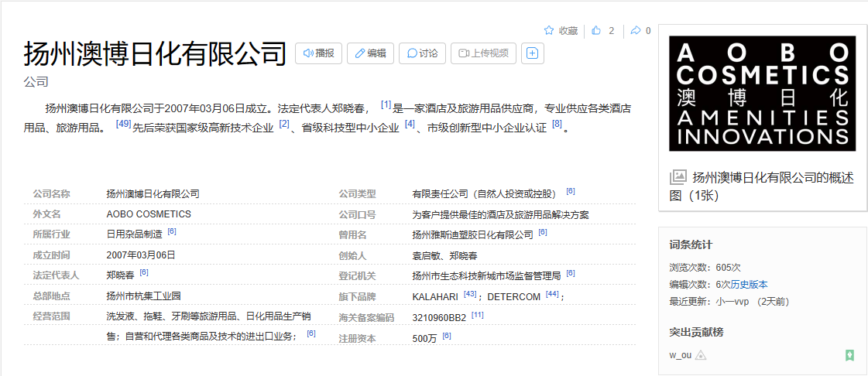Click reference [6] in the 公司类型 row
Image resolution: width=868 pixels, height=376 pixels.
571,191
